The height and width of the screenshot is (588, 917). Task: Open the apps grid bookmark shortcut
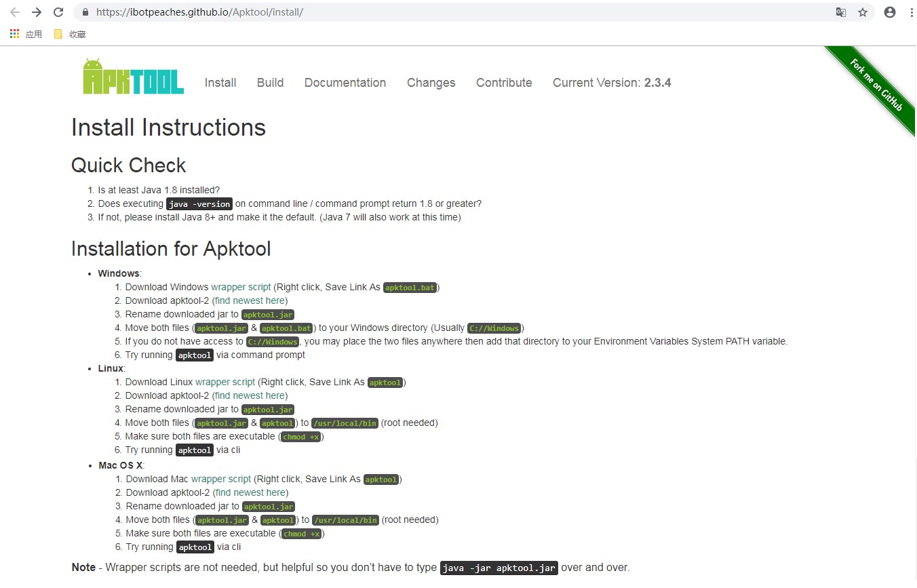tap(15, 34)
